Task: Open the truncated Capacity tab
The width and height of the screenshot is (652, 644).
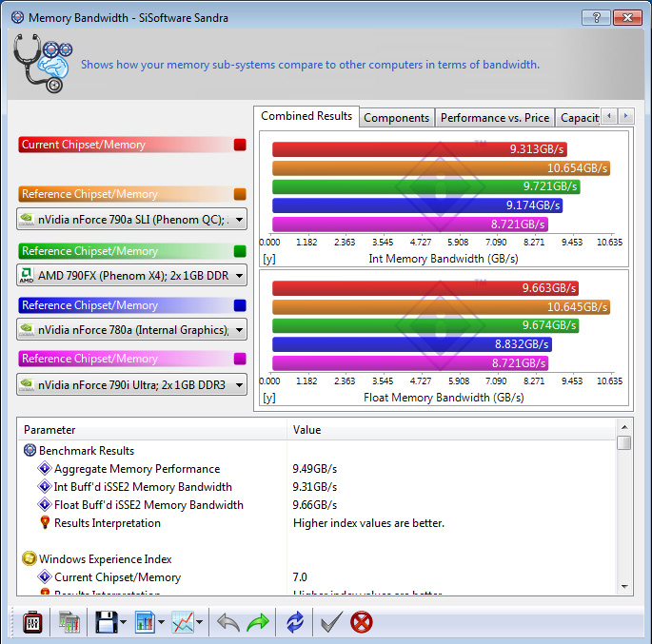Action: coord(580,118)
